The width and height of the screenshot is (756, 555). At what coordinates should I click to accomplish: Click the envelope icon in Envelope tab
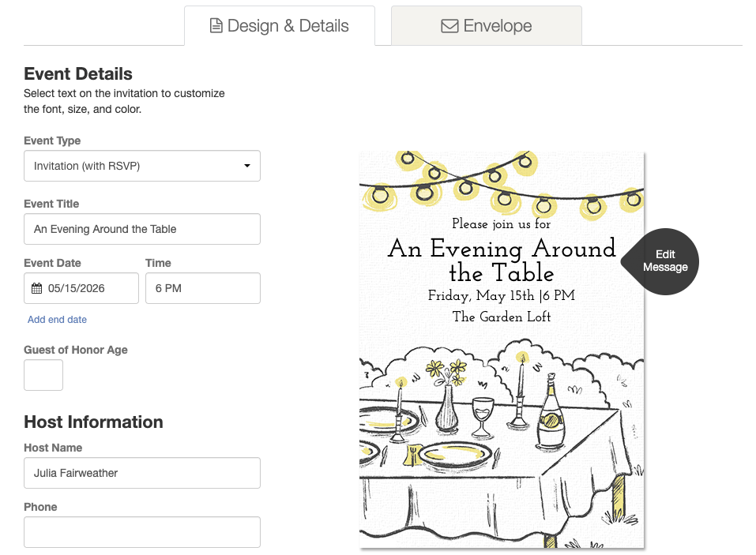(x=449, y=25)
